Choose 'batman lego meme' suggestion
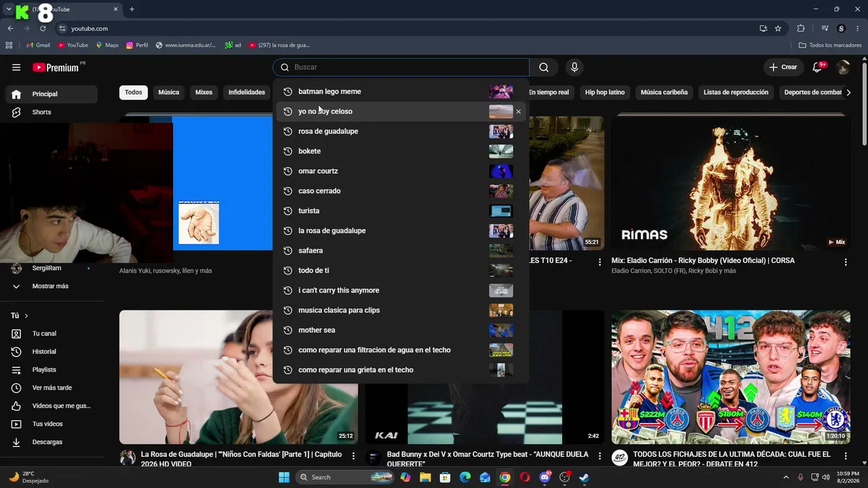 [401, 91]
